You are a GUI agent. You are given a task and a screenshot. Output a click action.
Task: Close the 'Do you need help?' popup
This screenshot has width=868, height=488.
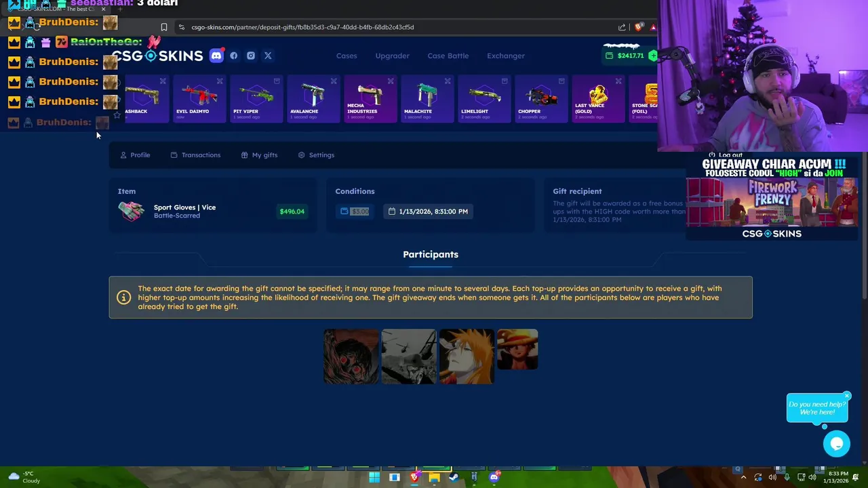pos(847,396)
